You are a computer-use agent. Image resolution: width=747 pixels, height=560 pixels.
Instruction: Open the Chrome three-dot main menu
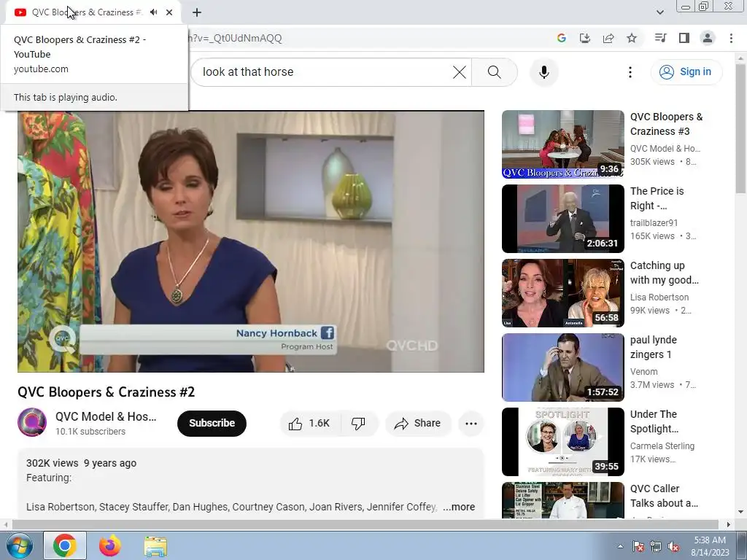click(x=731, y=38)
